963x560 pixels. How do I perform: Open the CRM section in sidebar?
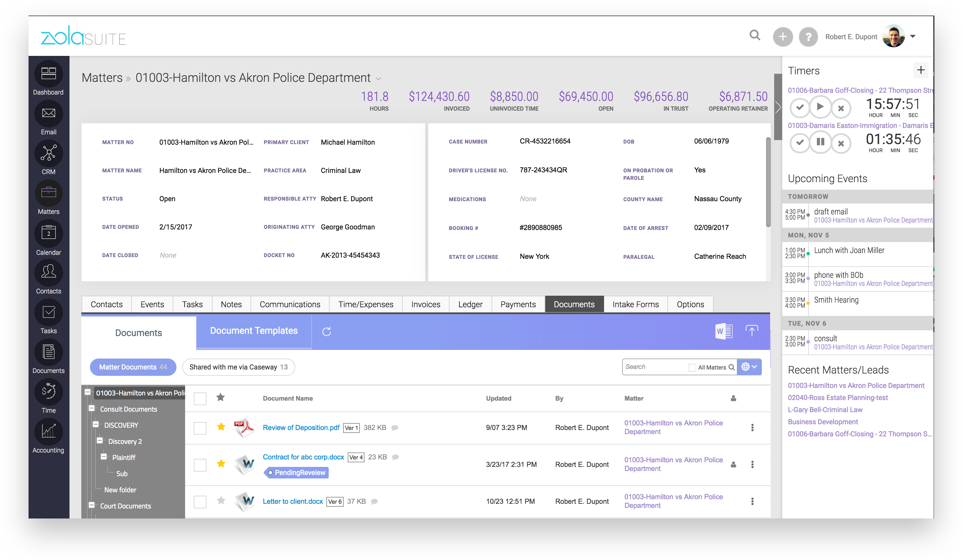[x=48, y=154]
